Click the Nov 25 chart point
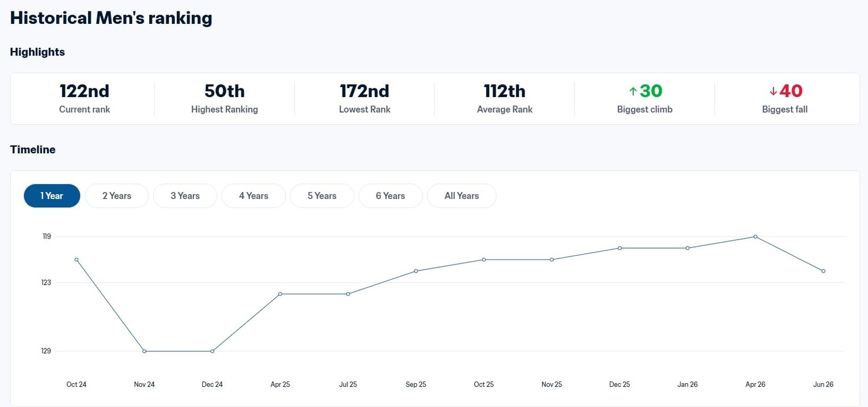Image resolution: width=868 pixels, height=407 pixels. [x=552, y=260]
